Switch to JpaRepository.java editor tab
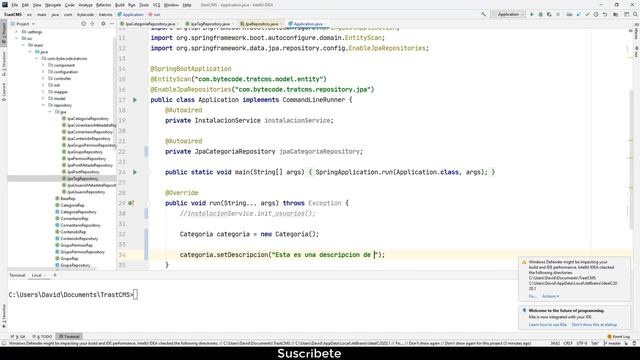Image resolution: width=640 pixels, height=360 pixels. point(259,24)
